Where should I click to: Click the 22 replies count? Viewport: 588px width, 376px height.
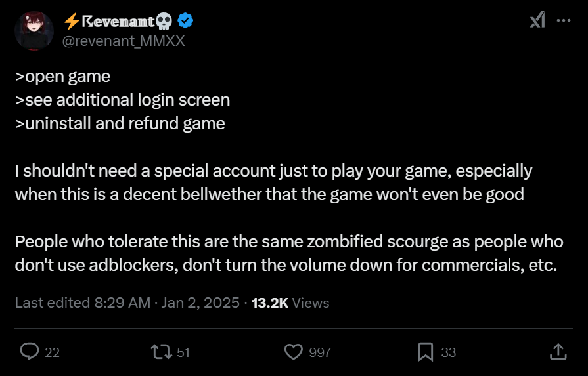[52, 352]
